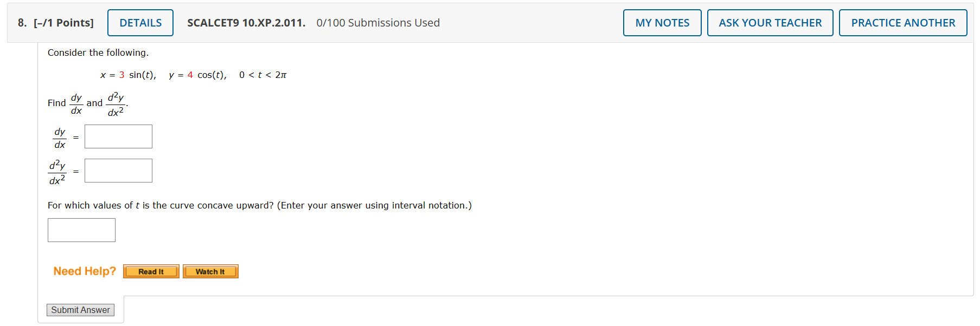The width and height of the screenshot is (980, 326).
Task: Click ASK YOUR TEACHER
Action: click(770, 22)
